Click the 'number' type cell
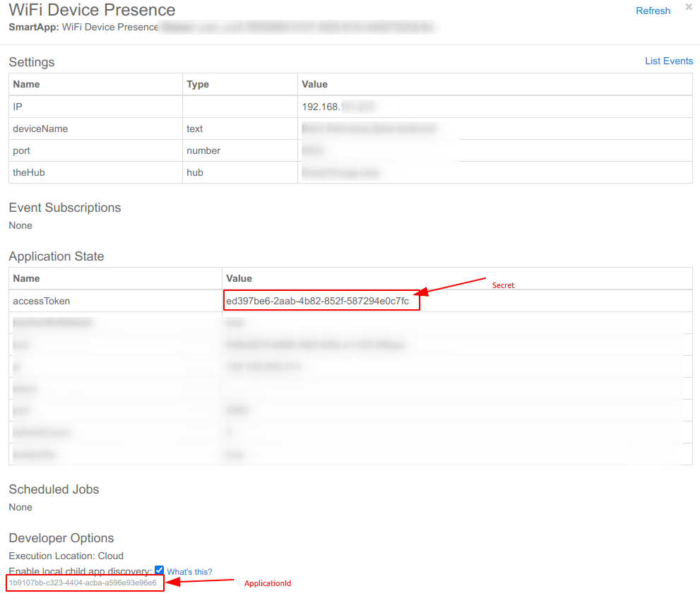The height and width of the screenshot is (615, 700). [x=239, y=151]
